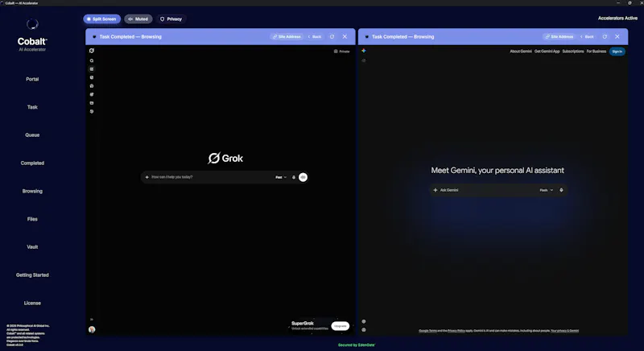Viewport: 644px width, 351px height.
Task: Go Back in the right pane header
Action: 587,36
